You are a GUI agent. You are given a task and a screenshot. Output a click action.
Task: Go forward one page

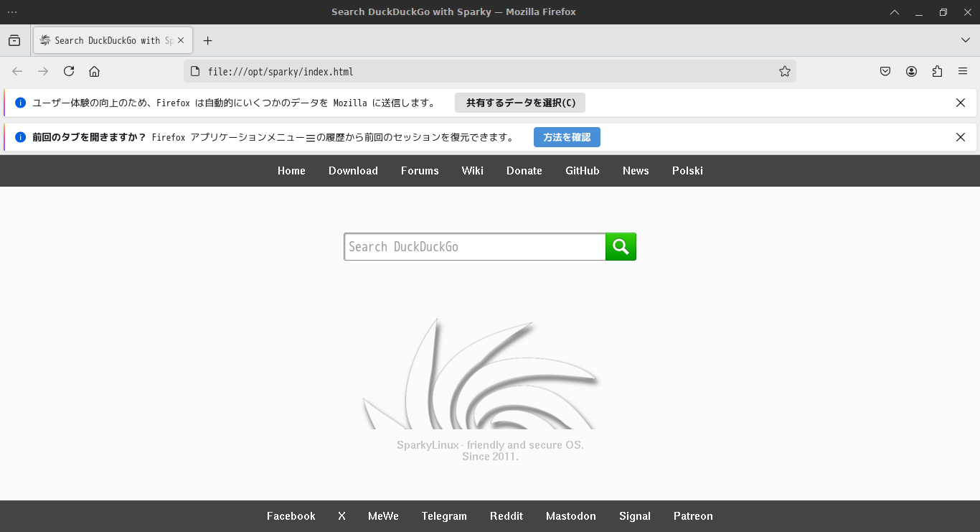[x=43, y=71]
